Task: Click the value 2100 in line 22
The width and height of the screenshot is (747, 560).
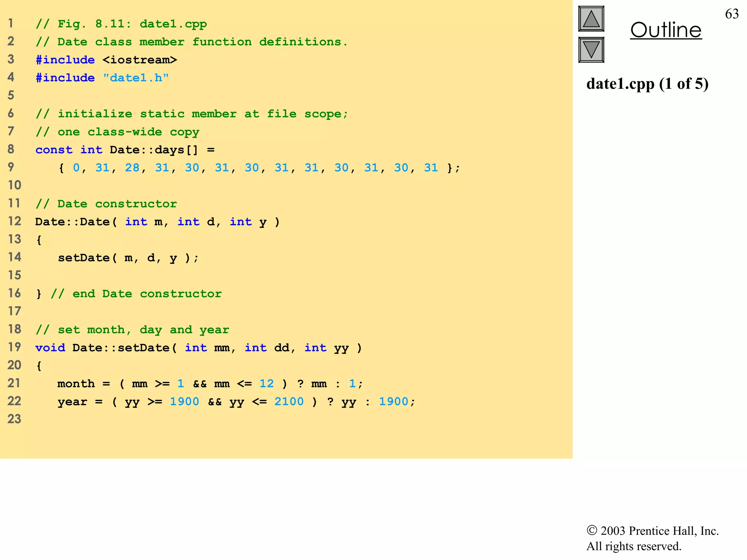Action: (x=289, y=401)
